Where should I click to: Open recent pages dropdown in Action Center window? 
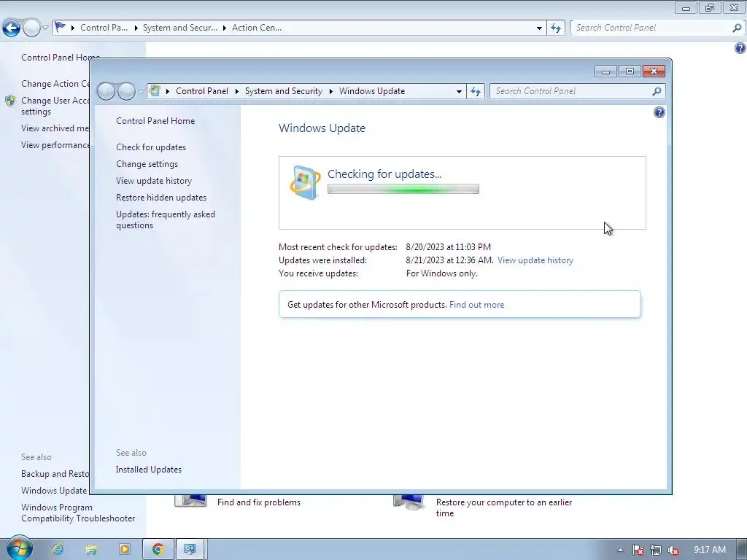45,28
